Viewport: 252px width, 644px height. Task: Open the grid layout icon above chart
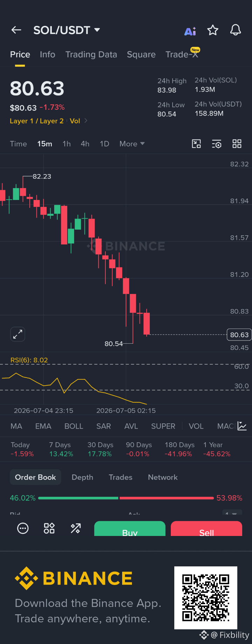coord(237,144)
